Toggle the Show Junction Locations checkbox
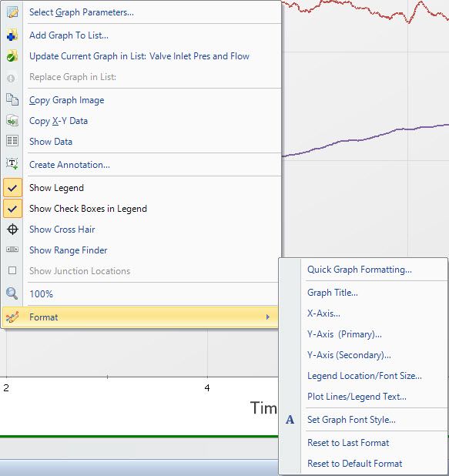Viewport: 449px width, 476px height. pos(12,270)
